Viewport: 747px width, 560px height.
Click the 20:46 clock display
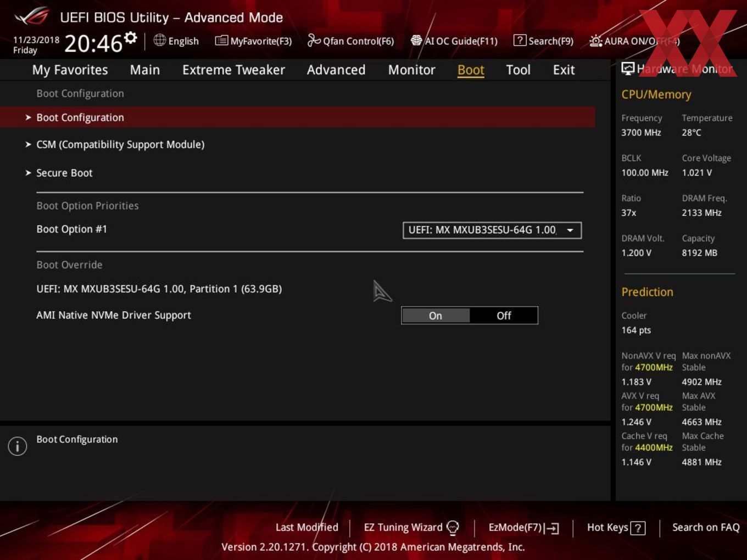[93, 43]
